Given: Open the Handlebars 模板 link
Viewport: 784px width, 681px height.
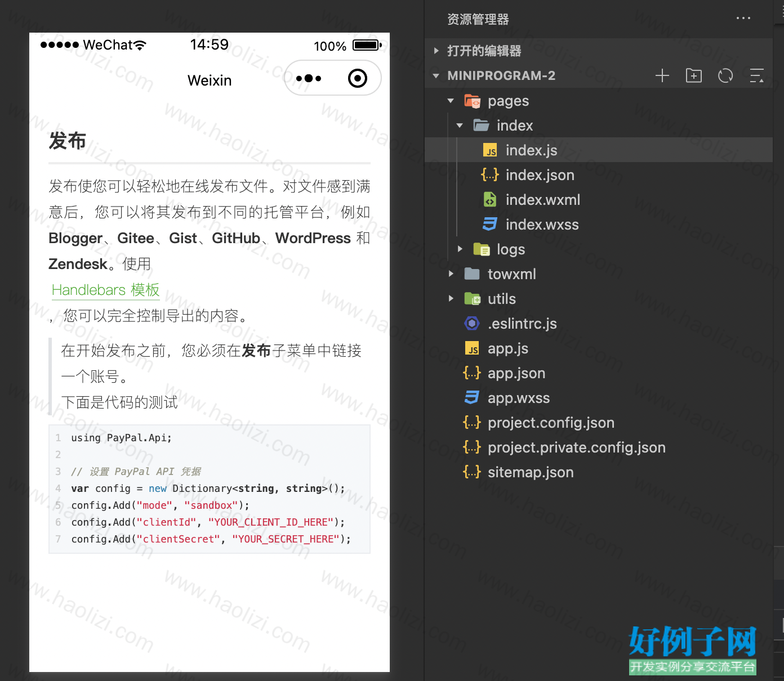Looking at the screenshot, I should (106, 290).
